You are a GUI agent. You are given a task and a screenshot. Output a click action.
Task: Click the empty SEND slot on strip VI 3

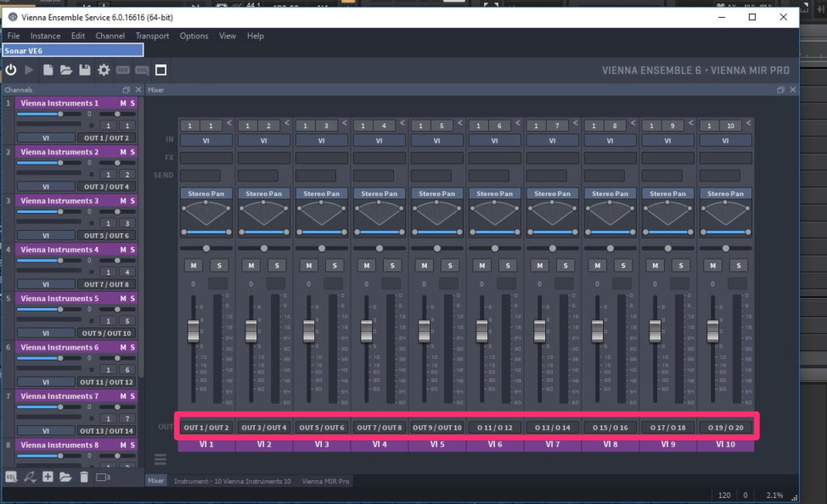pyautogui.click(x=315, y=175)
